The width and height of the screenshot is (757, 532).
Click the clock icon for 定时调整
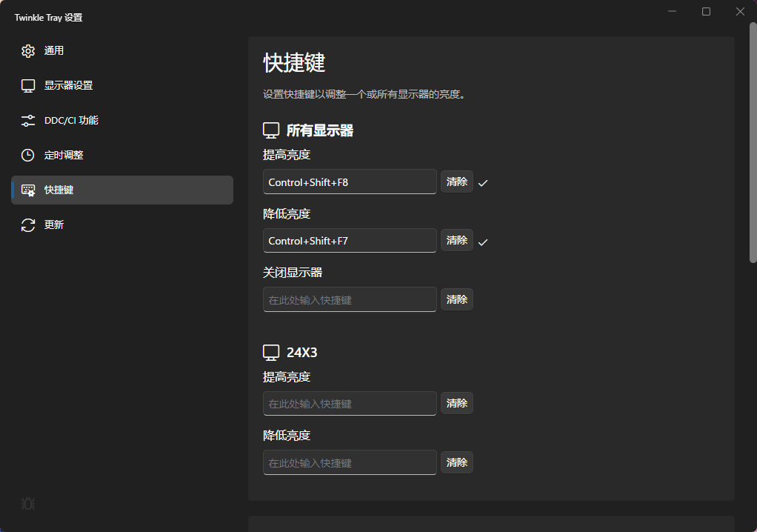tap(28, 155)
